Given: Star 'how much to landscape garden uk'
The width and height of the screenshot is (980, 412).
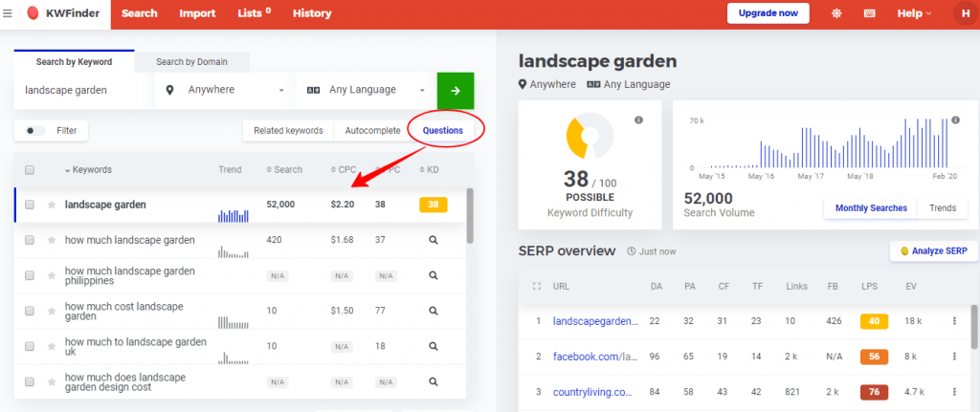Looking at the screenshot, I should (x=52, y=346).
